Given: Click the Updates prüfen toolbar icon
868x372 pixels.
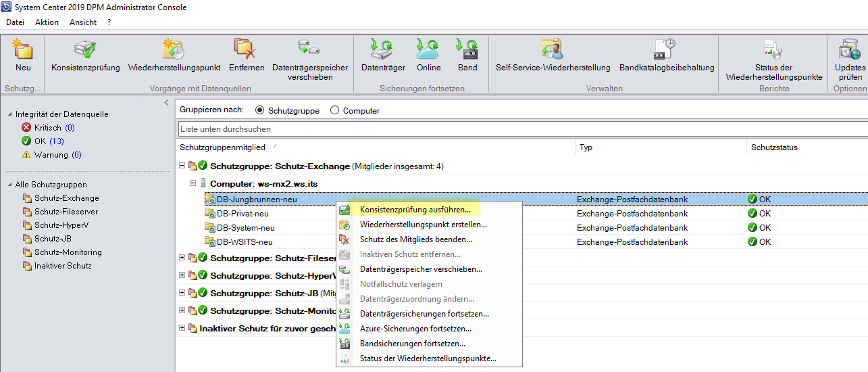Looking at the screenshot, I should pyautogui.click(x=849, y=49).
